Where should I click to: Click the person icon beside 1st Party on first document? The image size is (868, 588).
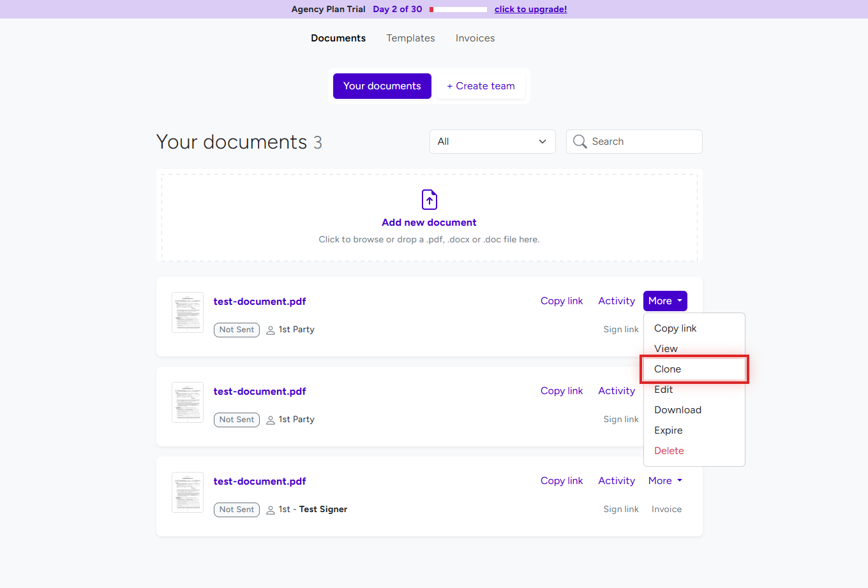[272, 329]
